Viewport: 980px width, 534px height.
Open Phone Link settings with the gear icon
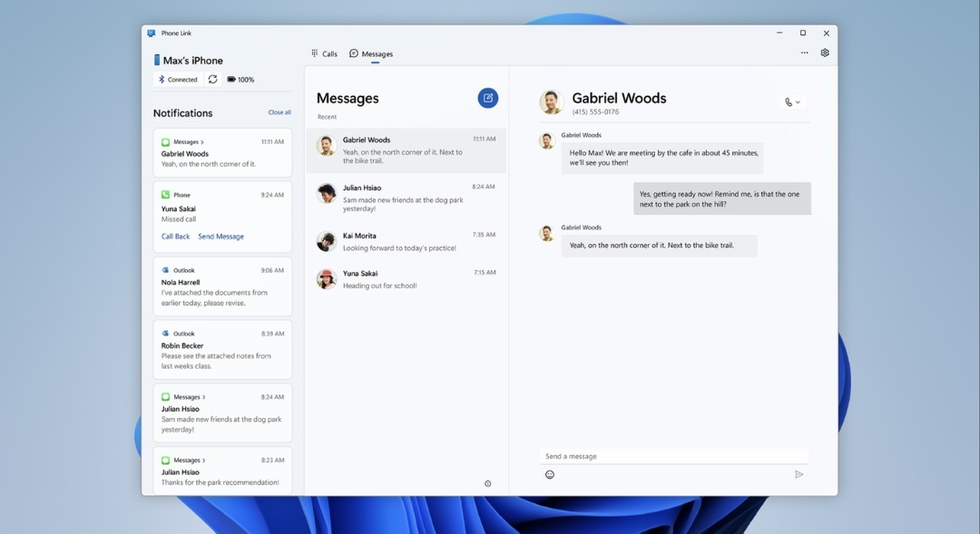[824, 52]
